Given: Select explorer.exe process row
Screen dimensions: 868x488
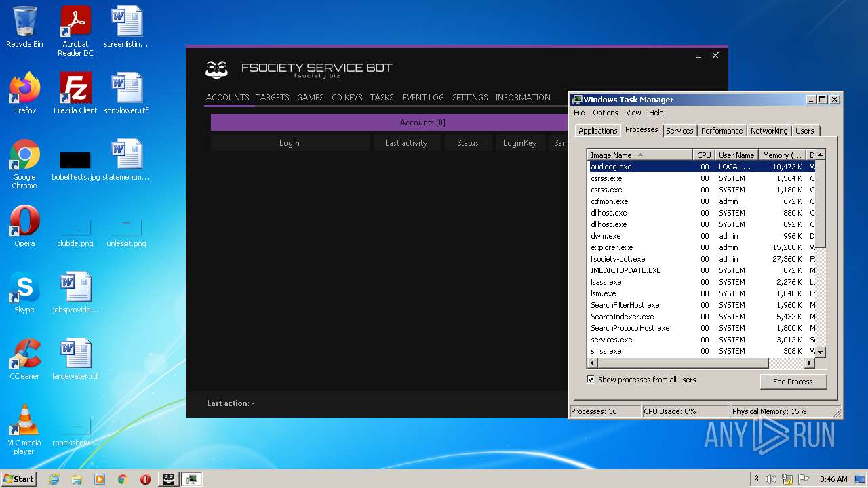Looking at the screenshot, I should tap(701, 247).
